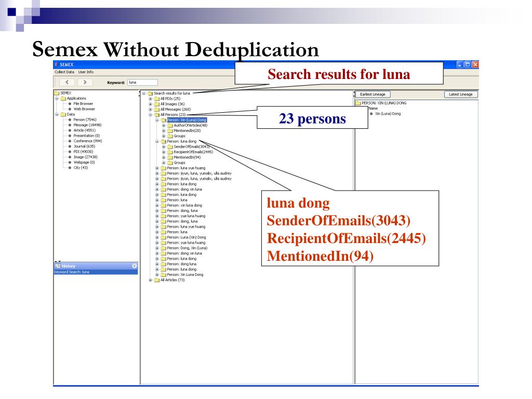
Task: Click the All Images (36) folder icon
Action: (157, 104)
